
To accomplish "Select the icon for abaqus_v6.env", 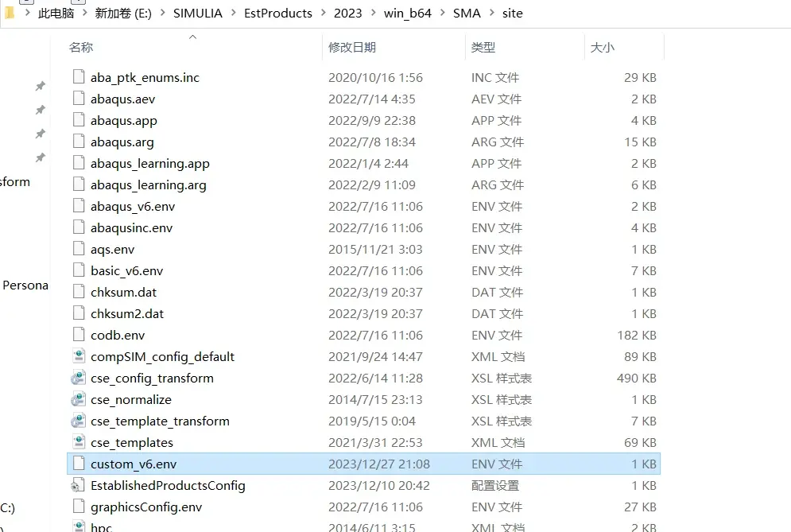I will 79,205.
